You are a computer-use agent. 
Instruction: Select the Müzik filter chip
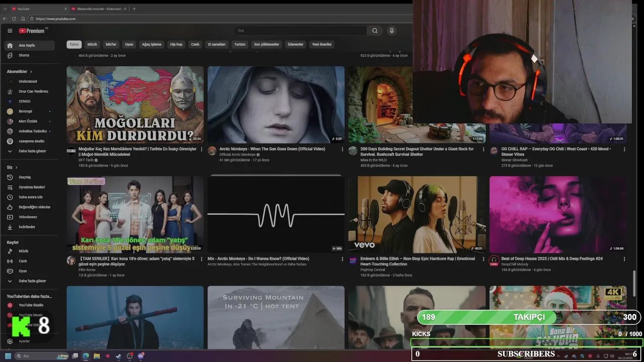click(x=92, y=44)
